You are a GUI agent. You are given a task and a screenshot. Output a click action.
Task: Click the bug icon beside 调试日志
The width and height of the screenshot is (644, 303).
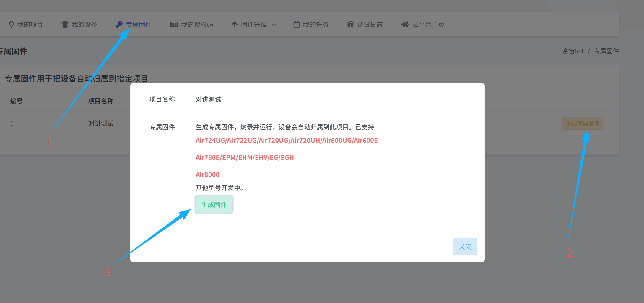(x=350, y=25)
